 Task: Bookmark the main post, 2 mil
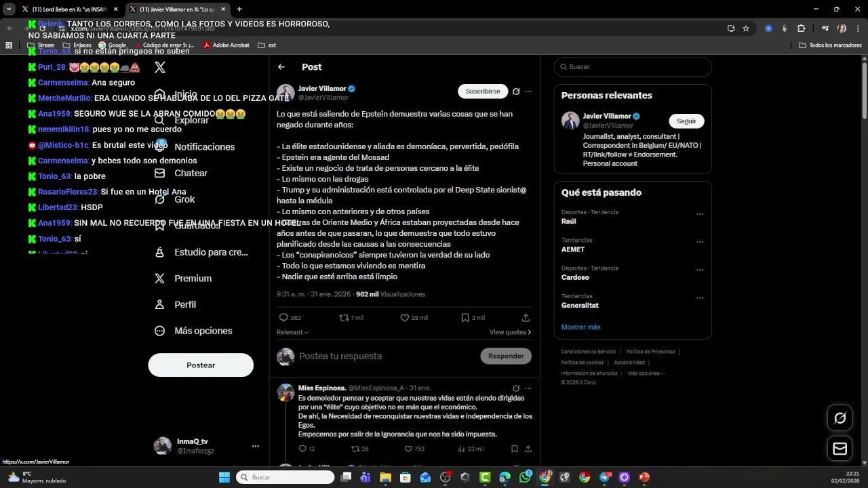coord(473,317)
